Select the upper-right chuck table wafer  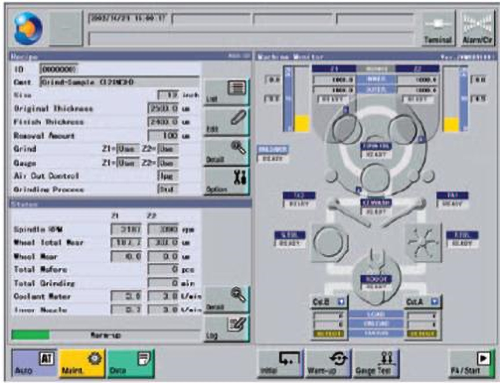[403, 129]
